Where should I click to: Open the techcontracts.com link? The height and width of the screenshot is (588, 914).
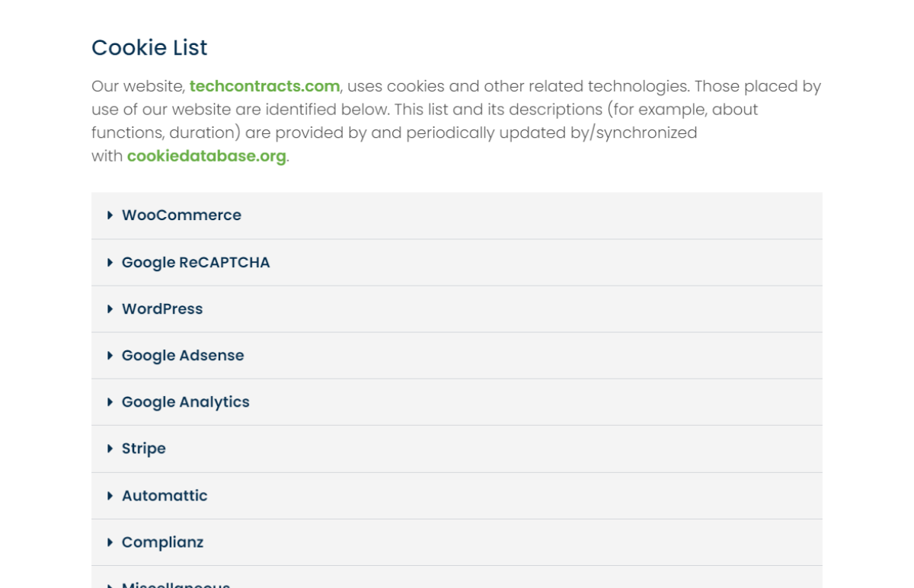(264, 86)
